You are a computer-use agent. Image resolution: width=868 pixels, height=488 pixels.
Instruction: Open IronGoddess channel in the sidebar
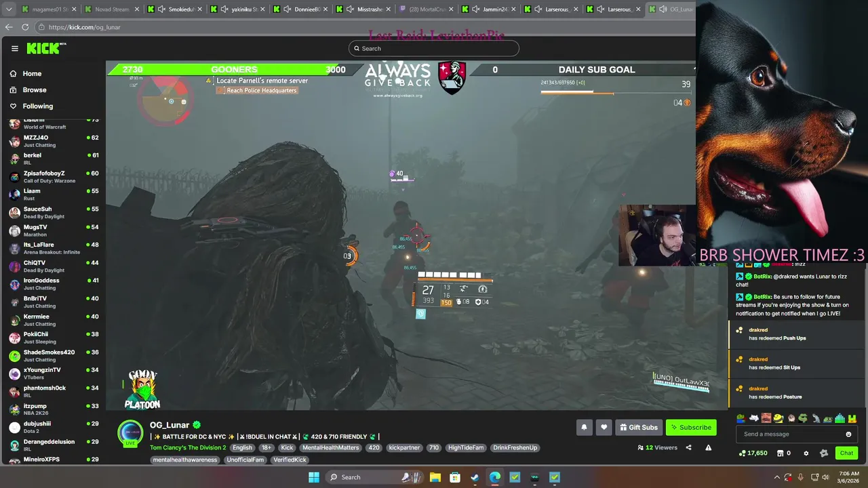[53, 284]
